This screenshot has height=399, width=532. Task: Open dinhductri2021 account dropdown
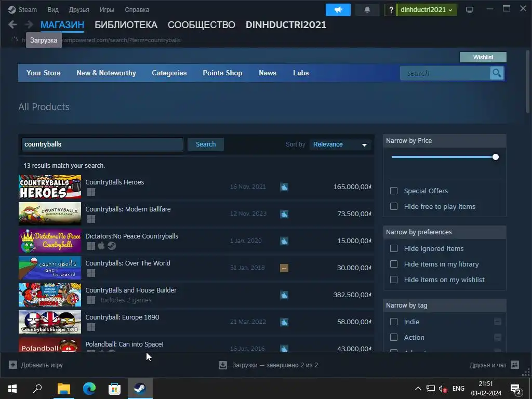427,10
